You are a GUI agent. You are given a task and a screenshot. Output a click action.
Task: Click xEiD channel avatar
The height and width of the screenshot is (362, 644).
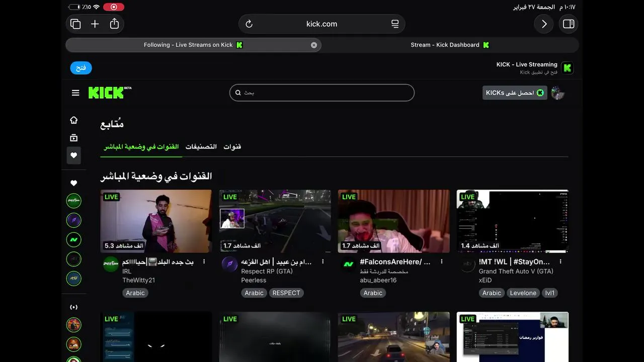467,264
